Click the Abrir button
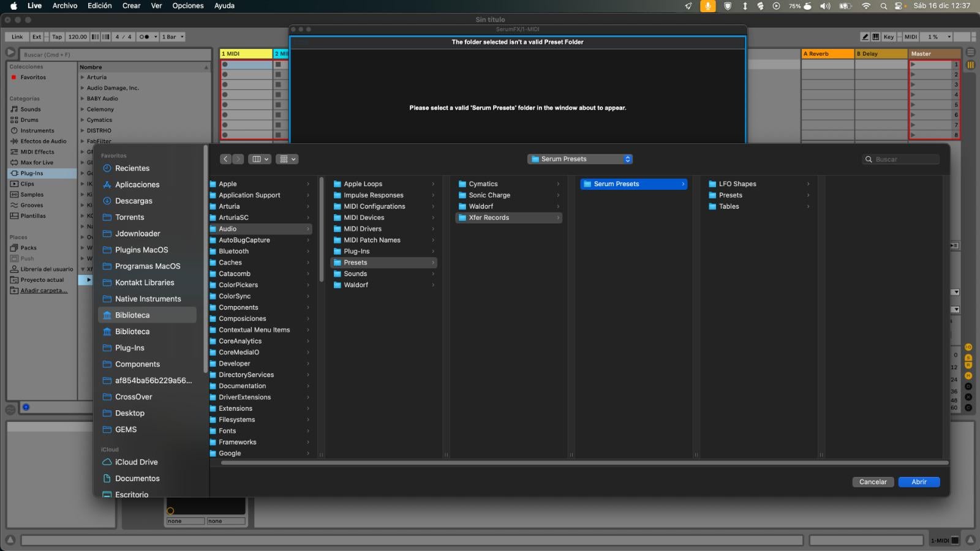Viewport: 980px width, 551px height. pos(919,482)
